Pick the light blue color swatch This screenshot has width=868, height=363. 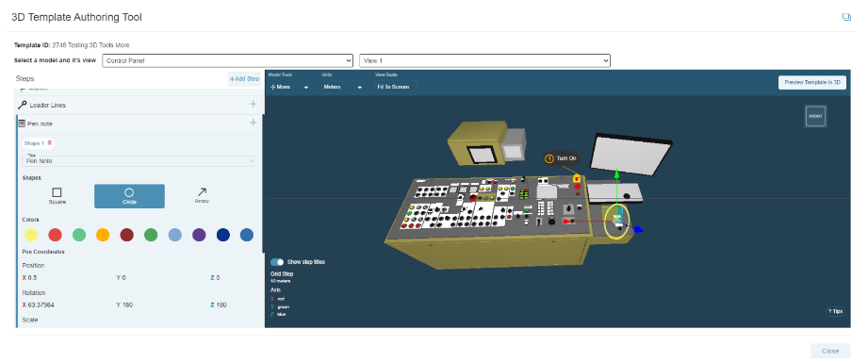[175, 235]
